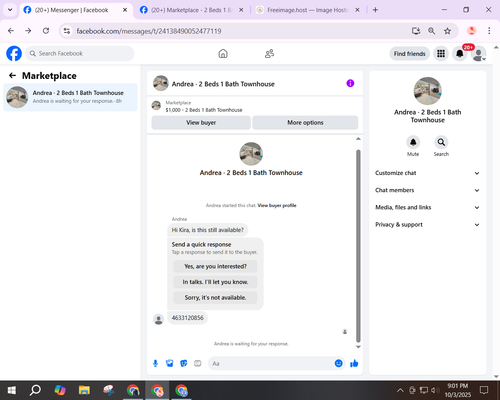The width and height of the screenshot is (500, 400).
Task: Open the Windows Start menu
Action: (12, 390)
